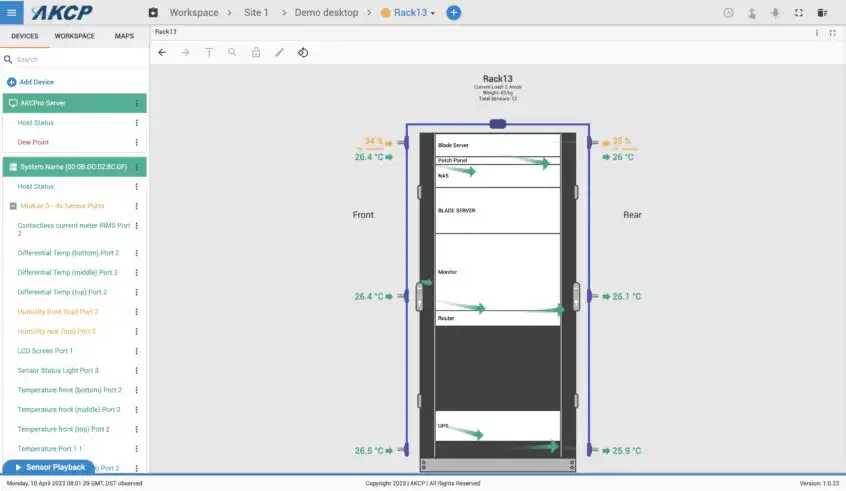Image resolution: width=846 pixels, height=491 pixels.
Task: Click the Router unit in rack
Action: (497, 318)
